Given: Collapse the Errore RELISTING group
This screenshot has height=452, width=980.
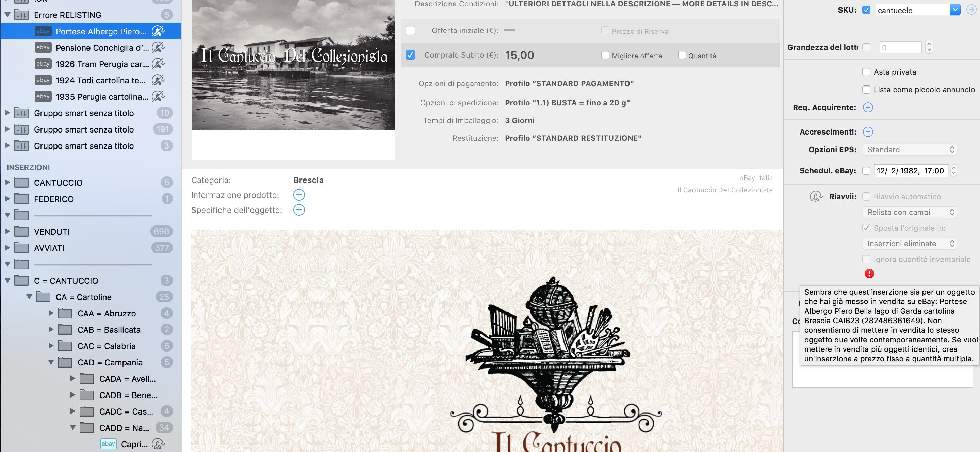Looking at the screenshot, I should pos(7,15).
